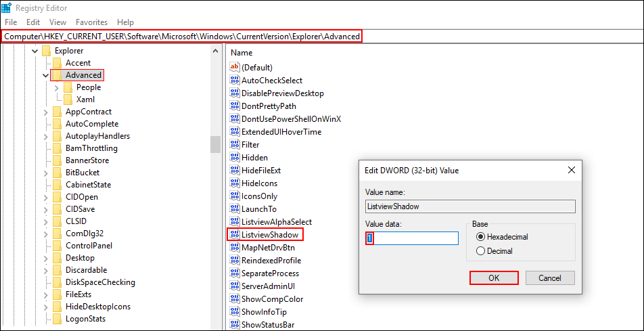Expand the BitBucket key
The height and width of the screenshot is (331, 644).
(x=45, y=173)
